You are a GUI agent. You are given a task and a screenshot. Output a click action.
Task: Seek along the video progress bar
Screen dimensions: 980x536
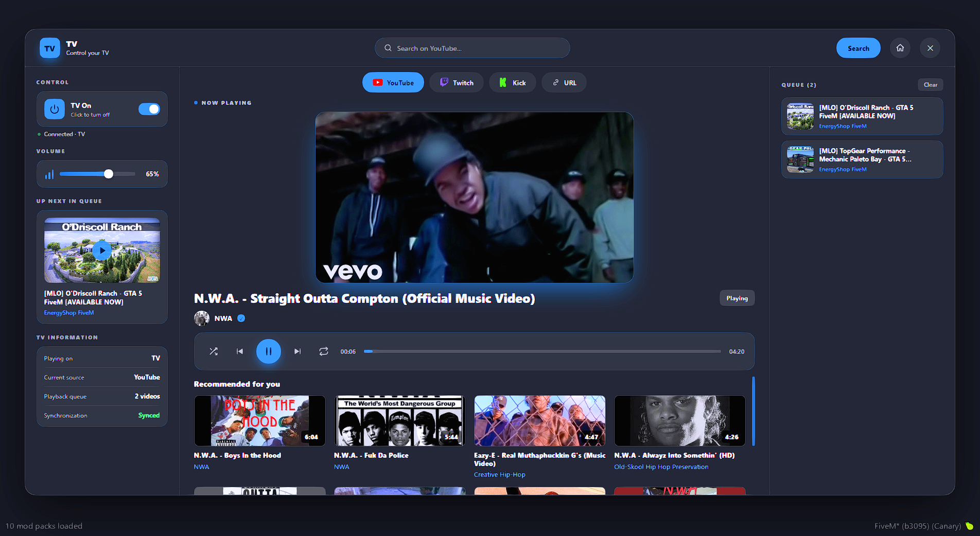tap(542, 351)
